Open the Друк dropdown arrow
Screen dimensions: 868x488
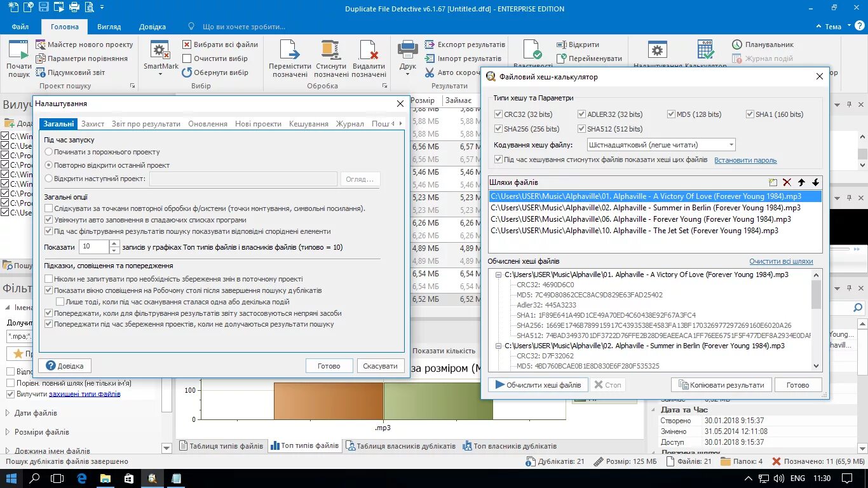coord(407,73)
